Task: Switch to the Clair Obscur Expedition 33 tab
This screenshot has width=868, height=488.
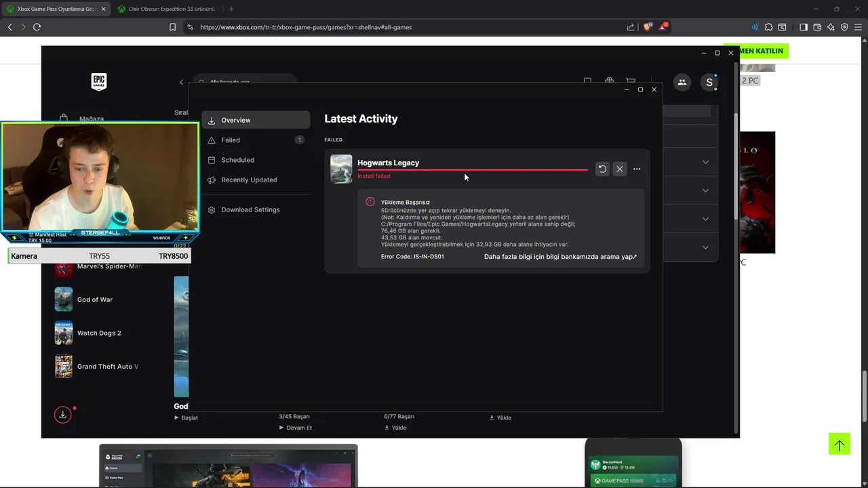Action: (166, 9)
